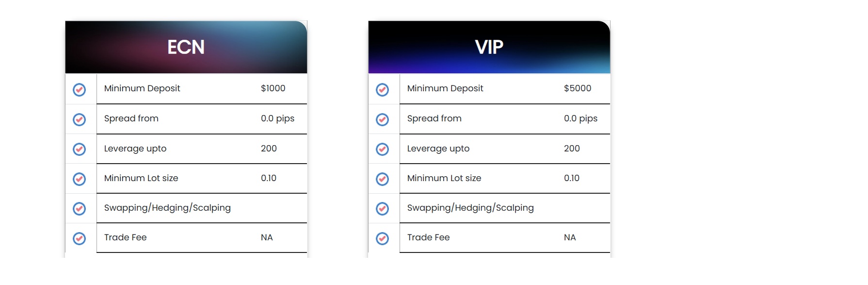
Task: Click the VIP Swapping/Hedging/Scalping checkmark icon
Action: 383,209
